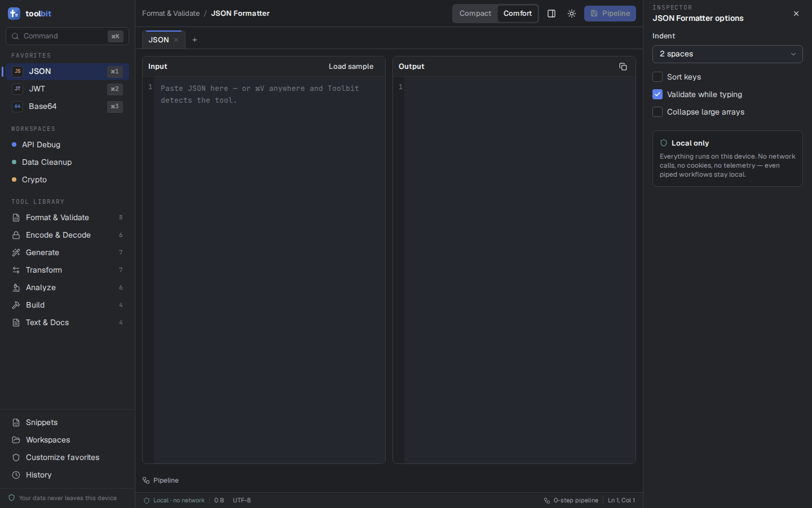Click the Local · no network status
Viewport: 812px width, 508px height.
point(174,500)
